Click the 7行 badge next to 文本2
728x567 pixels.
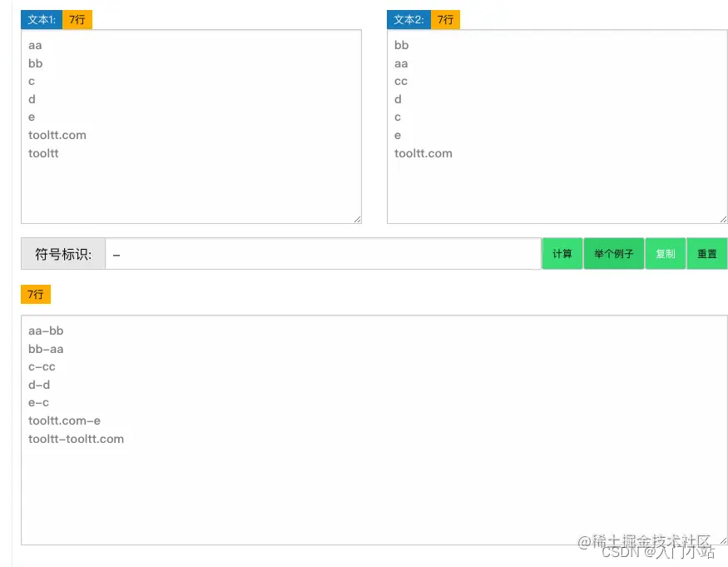(445, 19)
